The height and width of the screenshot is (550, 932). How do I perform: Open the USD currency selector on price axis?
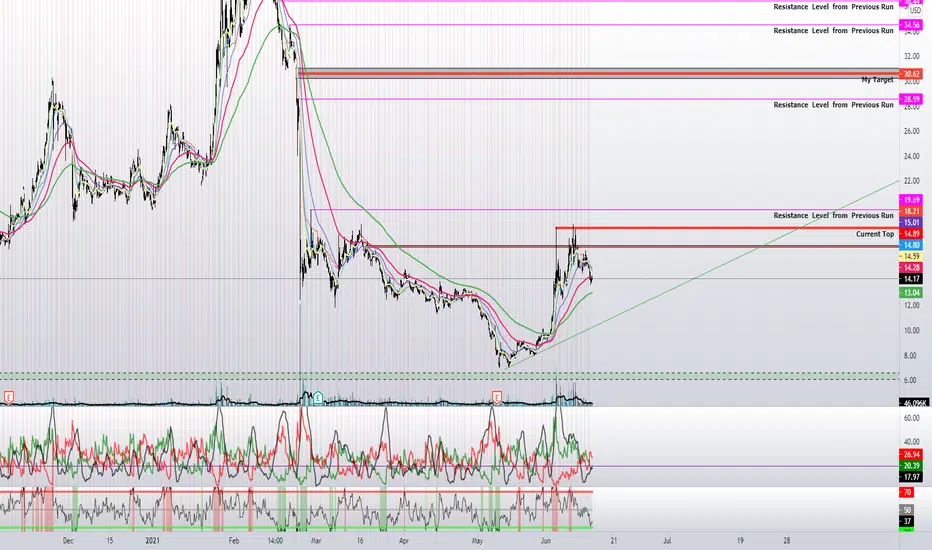click(x=915, y=11)
